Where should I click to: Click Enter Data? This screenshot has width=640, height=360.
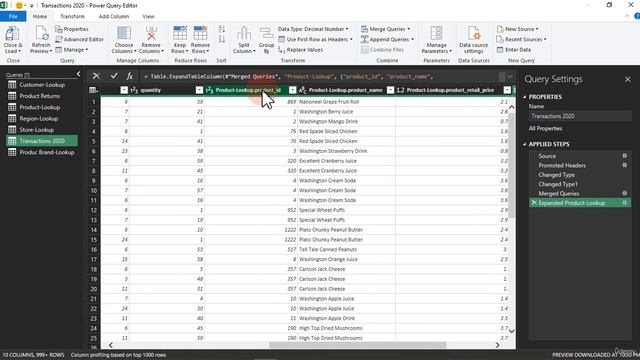tap(514, 49)
